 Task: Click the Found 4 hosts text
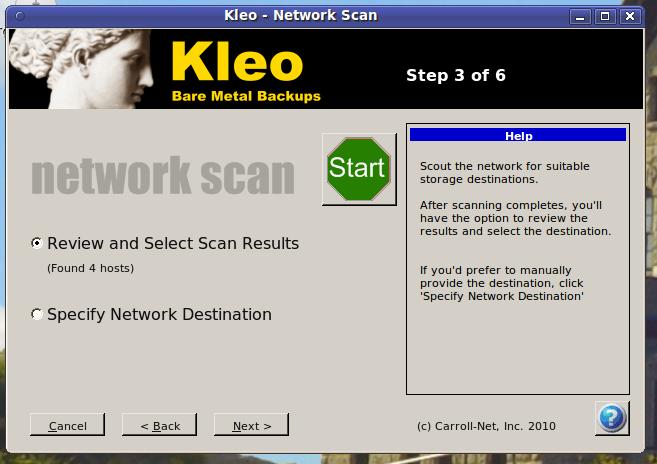(90, 268)
